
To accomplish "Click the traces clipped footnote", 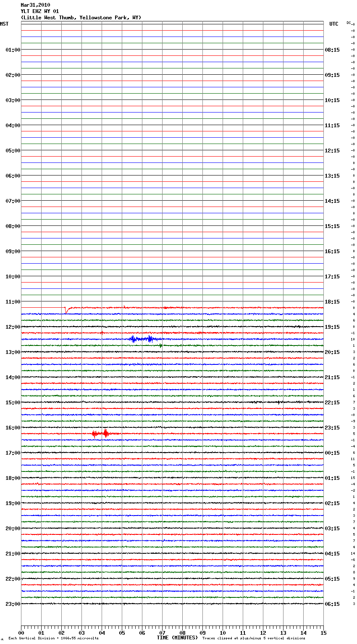I will (x=254, y=639).
